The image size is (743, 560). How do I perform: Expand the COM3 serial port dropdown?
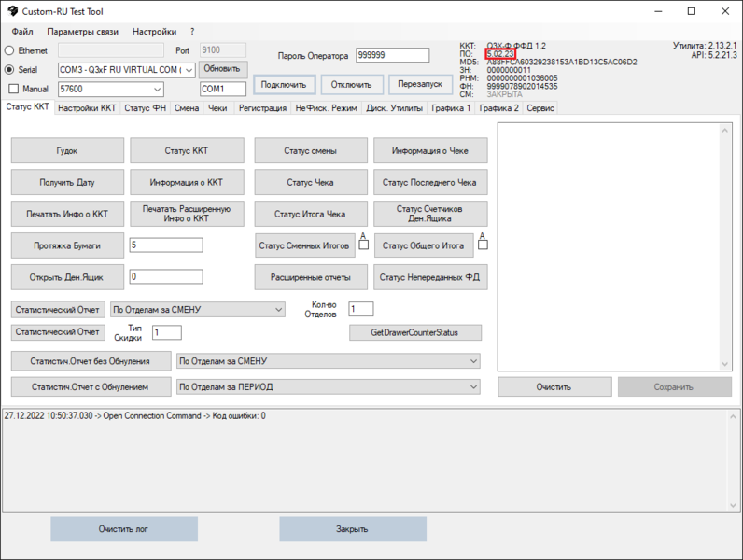(189, 70)
